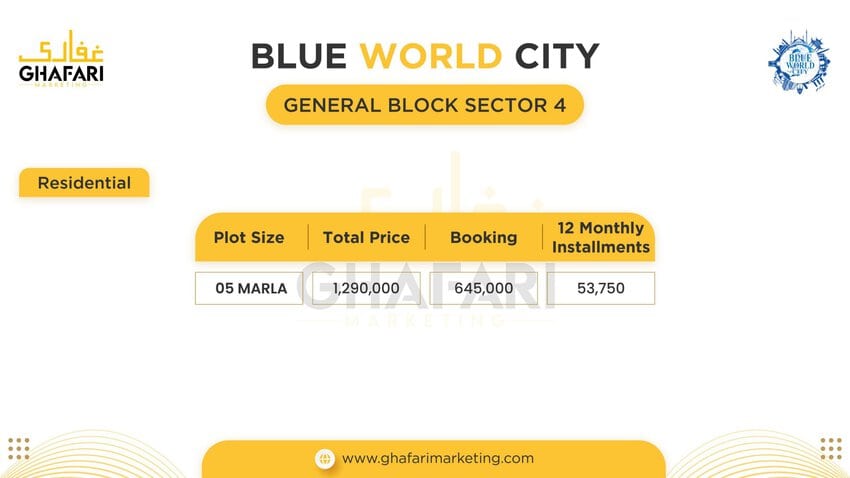Image resolution: width=850 pixels, height=478 pixels.
Task: Click the 53,750 installment cell
Action: click(601, 288)
